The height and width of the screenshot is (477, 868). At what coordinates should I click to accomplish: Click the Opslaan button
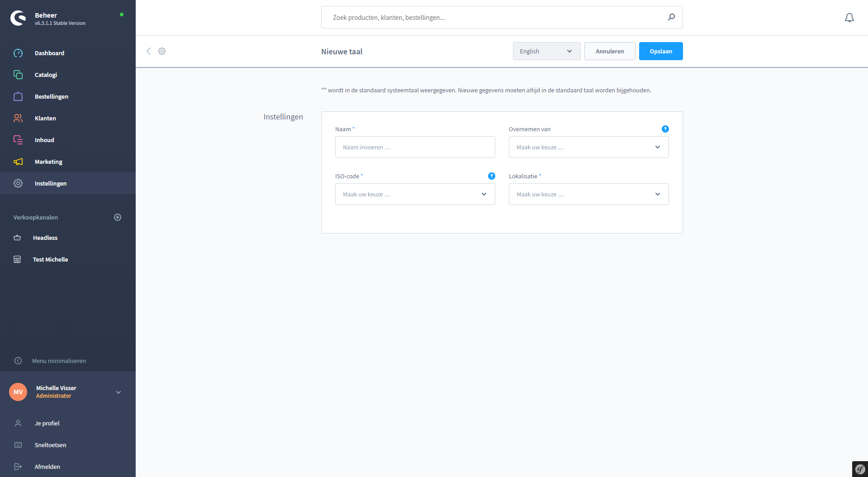click(660, 51)
